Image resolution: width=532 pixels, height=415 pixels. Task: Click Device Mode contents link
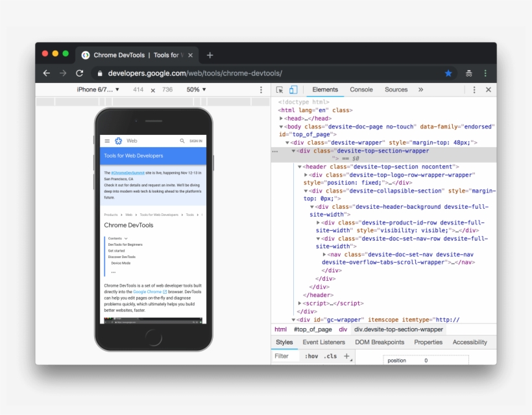pyautogui.click(x=121, y=263)
